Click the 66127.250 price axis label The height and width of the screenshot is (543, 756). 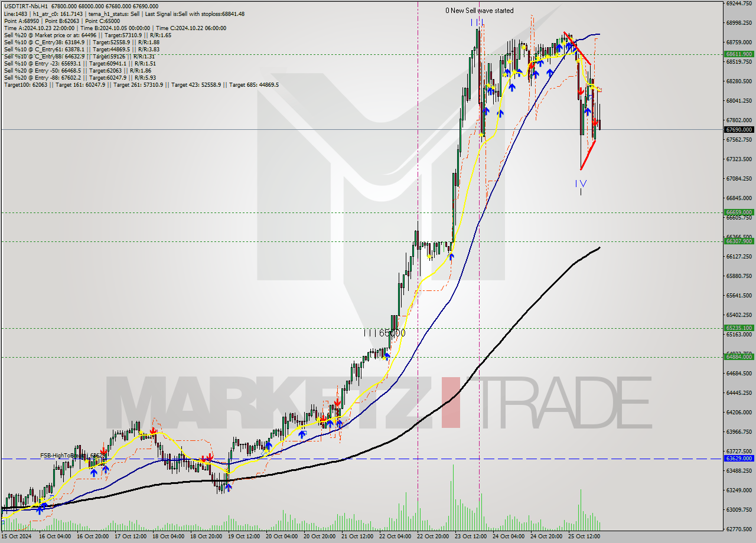739,256
